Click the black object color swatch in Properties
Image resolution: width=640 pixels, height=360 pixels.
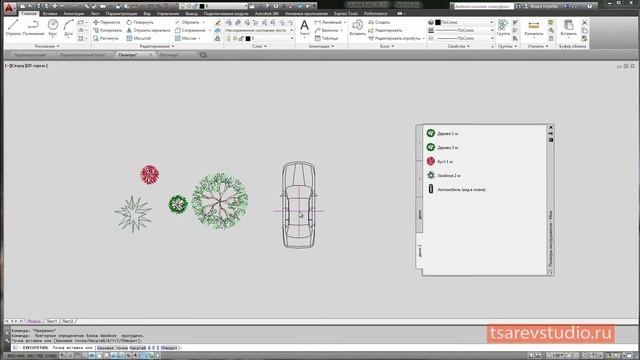tap(438, 22)
